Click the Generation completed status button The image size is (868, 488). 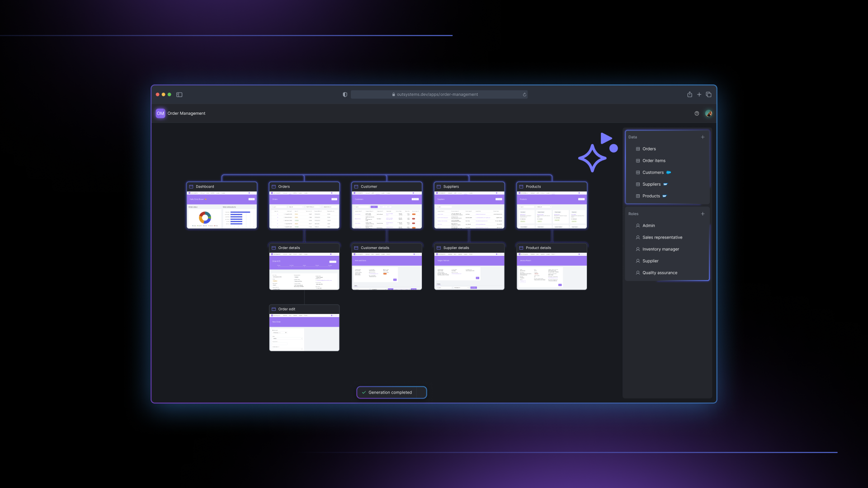(391, 392)
